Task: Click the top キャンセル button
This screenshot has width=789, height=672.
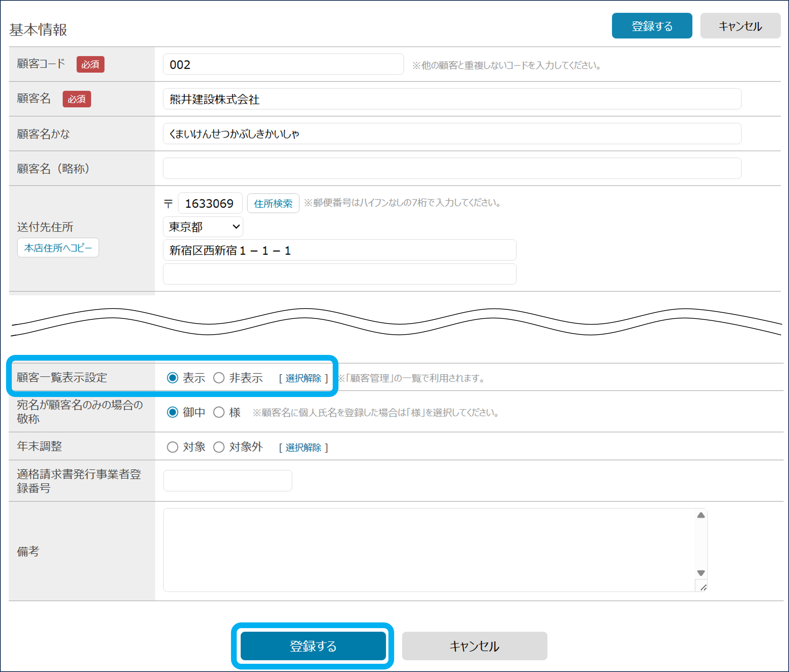Action: (740, 26)
